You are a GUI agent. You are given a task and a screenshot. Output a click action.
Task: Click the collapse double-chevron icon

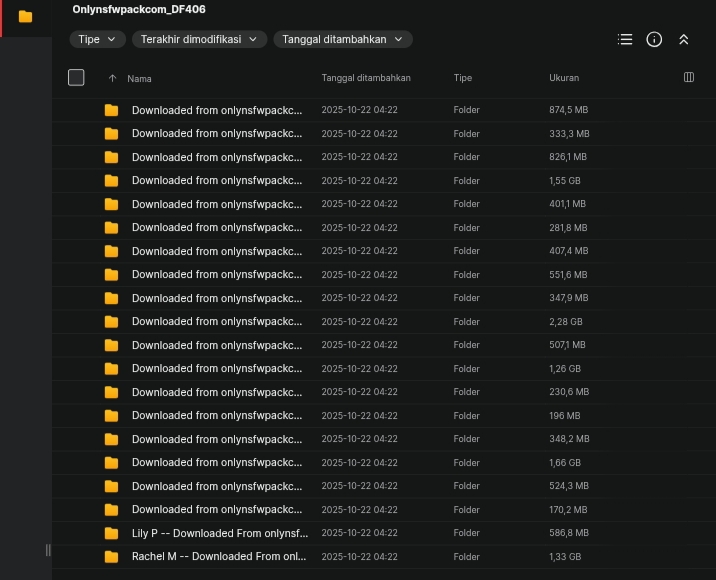684,39
